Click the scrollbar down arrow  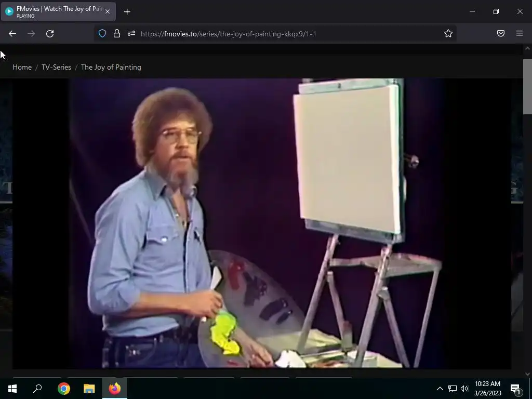pyautogui.click(x=527, y=374)
